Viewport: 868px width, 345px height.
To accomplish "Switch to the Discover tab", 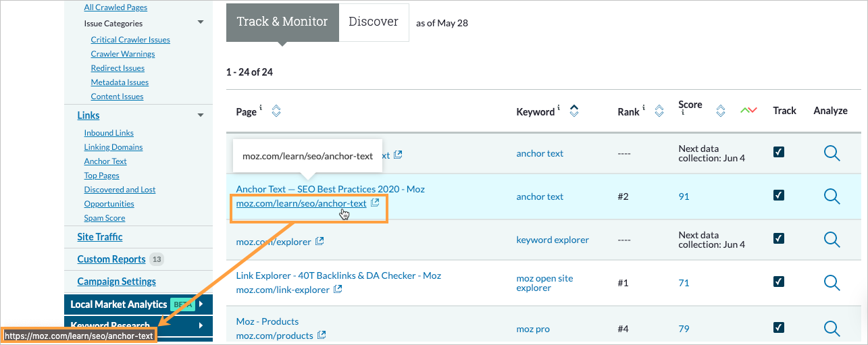I will [374, 22].
